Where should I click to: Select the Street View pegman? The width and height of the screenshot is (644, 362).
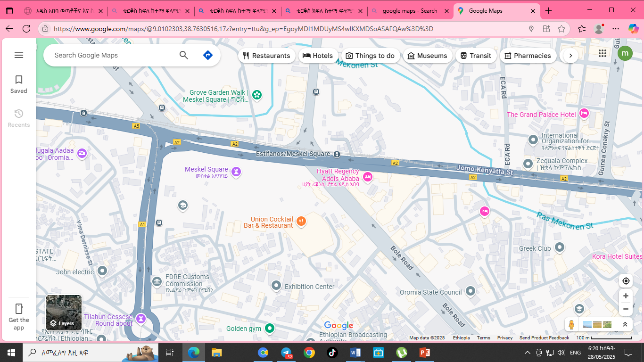coord(571,324)
